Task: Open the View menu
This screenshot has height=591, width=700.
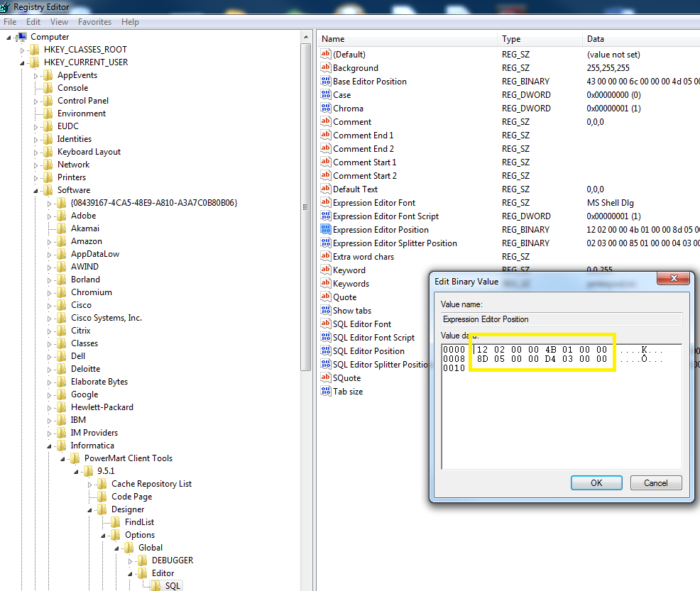Action: click(59, 21)
